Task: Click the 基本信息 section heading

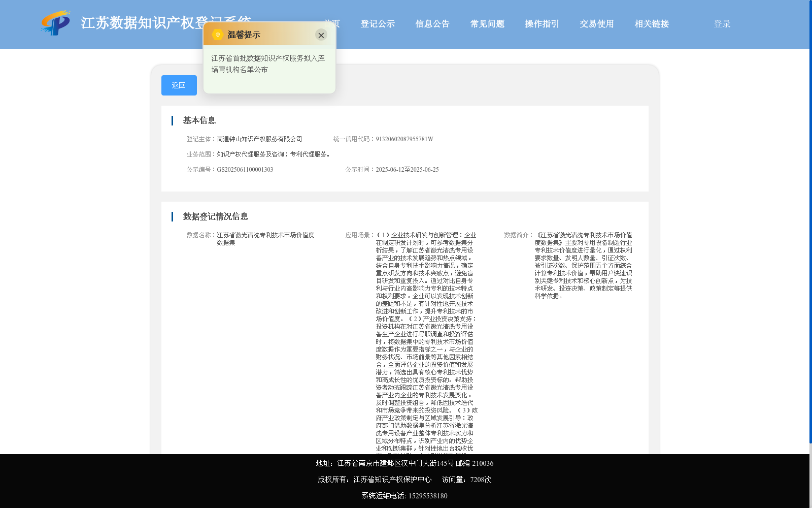Action: pos(199,120)
